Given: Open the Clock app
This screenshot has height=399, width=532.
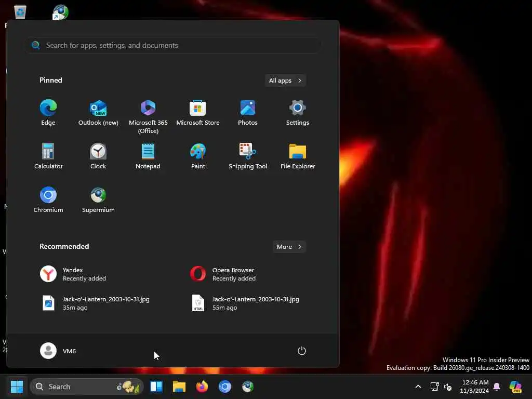Looking at the screenshot, I should tap(98, 156).
